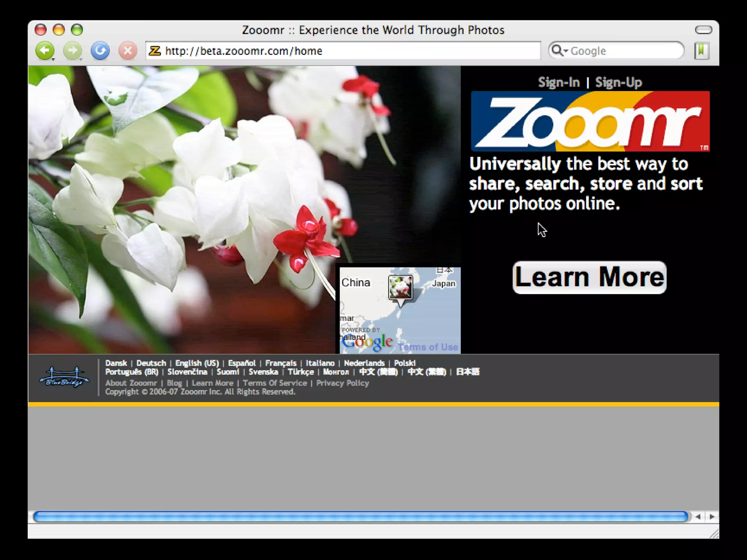Click the red Stop loading icon
The image size is (747, 560).
pyautogui.click(x=128, y=50)
